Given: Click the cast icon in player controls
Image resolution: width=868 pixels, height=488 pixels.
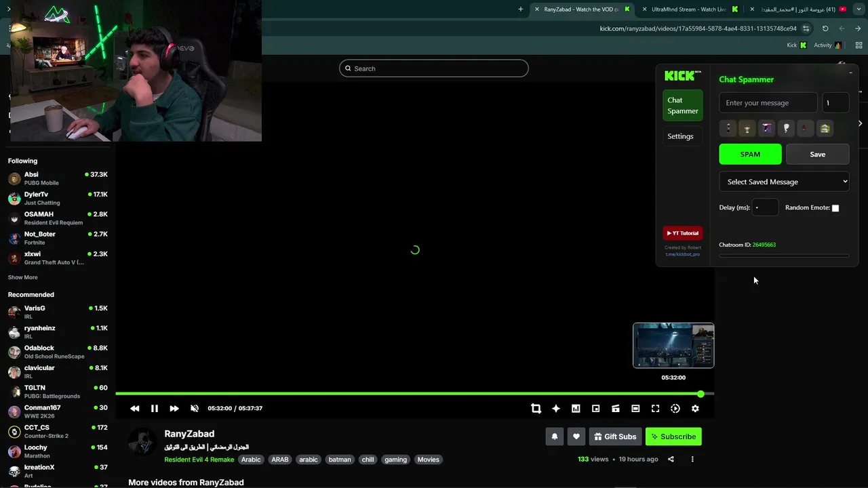Looking at the screenshot, I should pos(616,408).
